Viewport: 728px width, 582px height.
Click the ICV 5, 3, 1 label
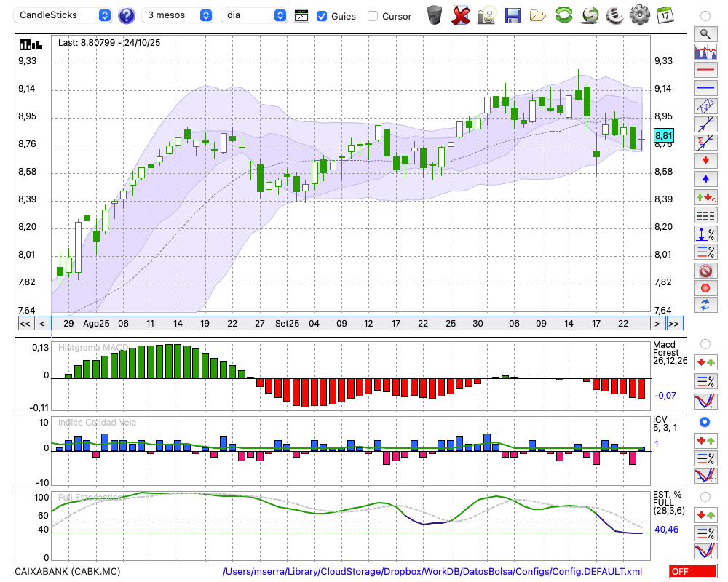click(665, 423)
